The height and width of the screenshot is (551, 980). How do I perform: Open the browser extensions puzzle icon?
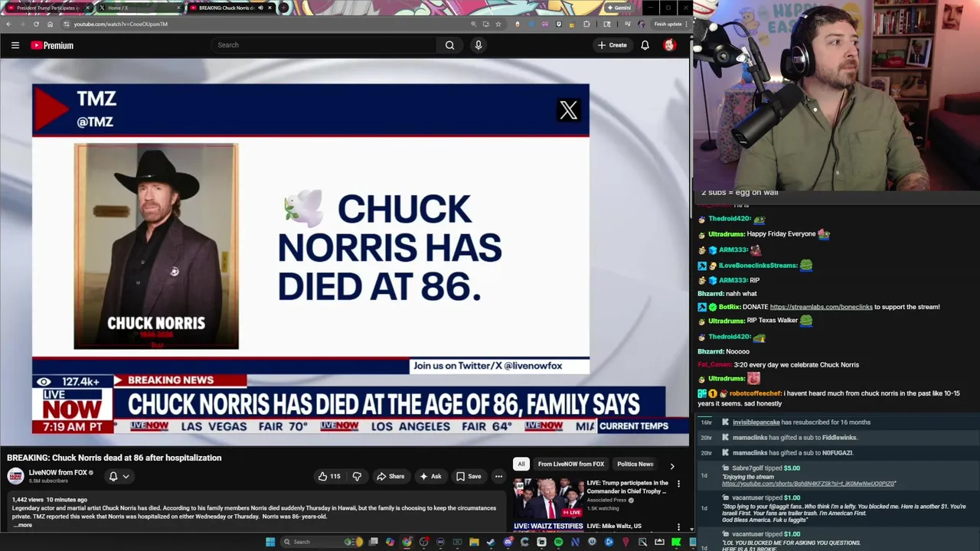click(586, 24)
